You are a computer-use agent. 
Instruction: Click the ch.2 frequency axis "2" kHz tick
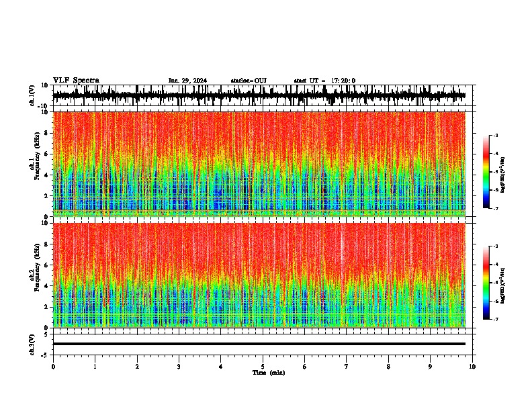[x=46, y=307]
